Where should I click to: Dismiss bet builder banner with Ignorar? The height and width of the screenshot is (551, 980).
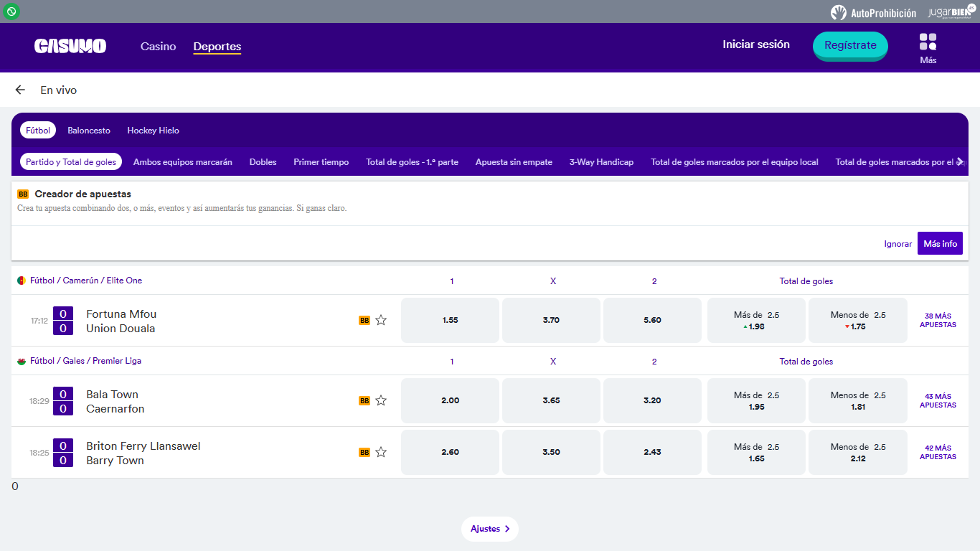pos(897,244)
